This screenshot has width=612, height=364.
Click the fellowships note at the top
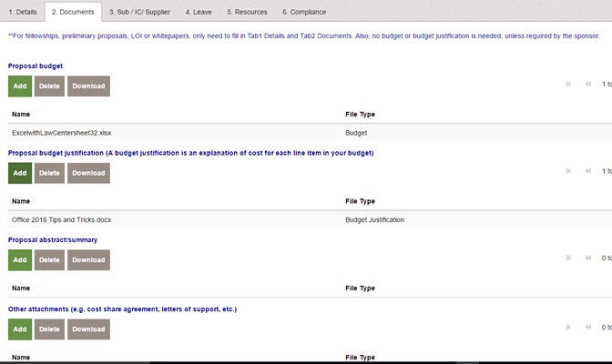(x=303, y=35)
